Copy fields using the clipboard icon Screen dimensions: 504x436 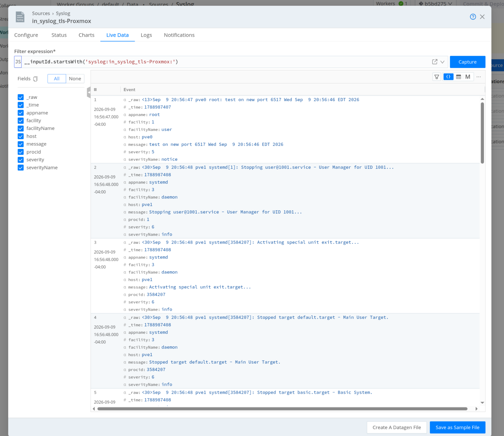pos(36,79)
